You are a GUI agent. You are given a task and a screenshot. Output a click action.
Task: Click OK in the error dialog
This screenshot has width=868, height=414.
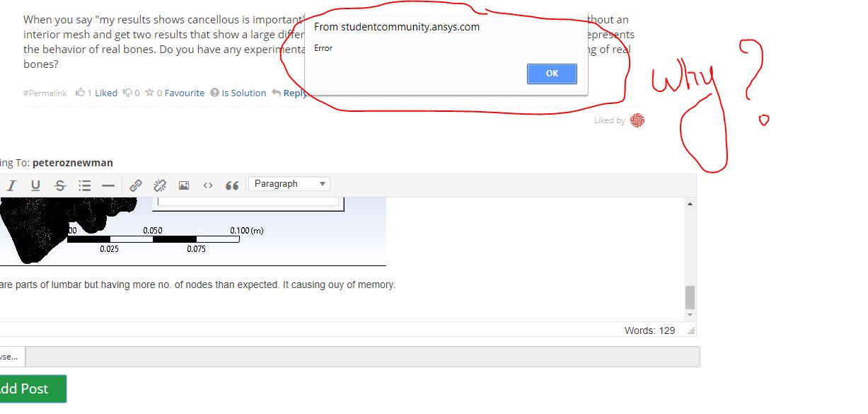tap(552, 74)
